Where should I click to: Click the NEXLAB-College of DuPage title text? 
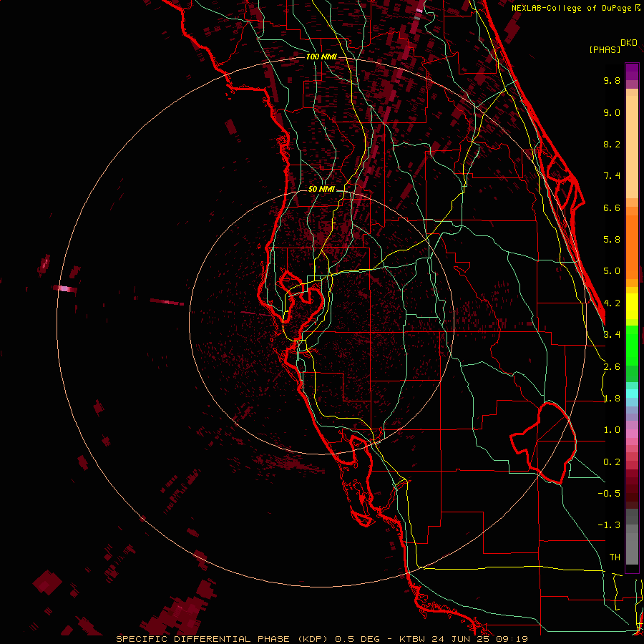coord(571,8)
